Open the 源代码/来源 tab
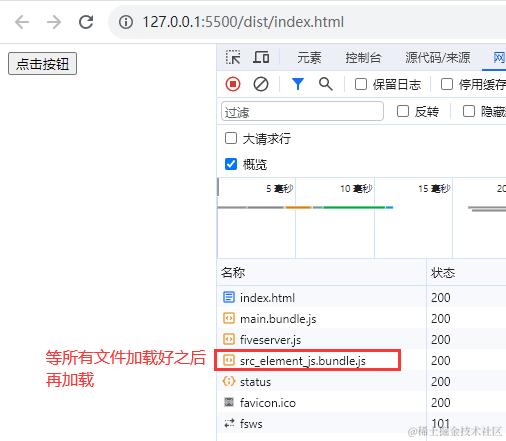 click(x=438, y=57)
